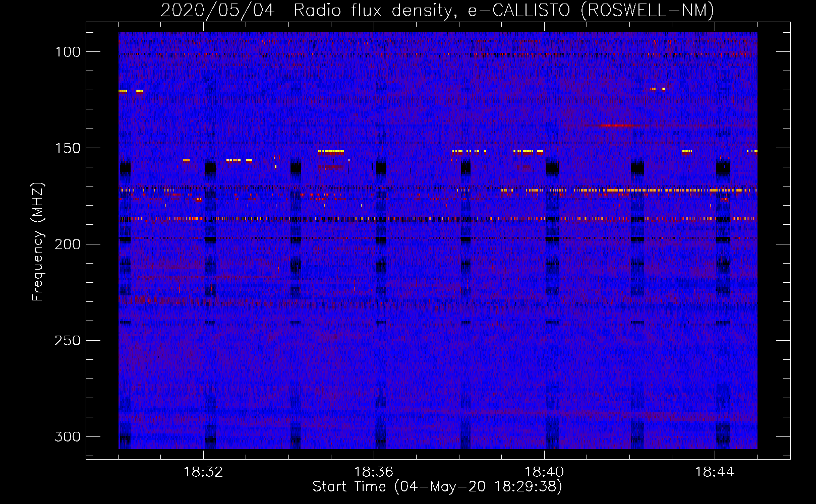Click the 'e-CALLISTO' text in the title

click(x=519, y=10)
